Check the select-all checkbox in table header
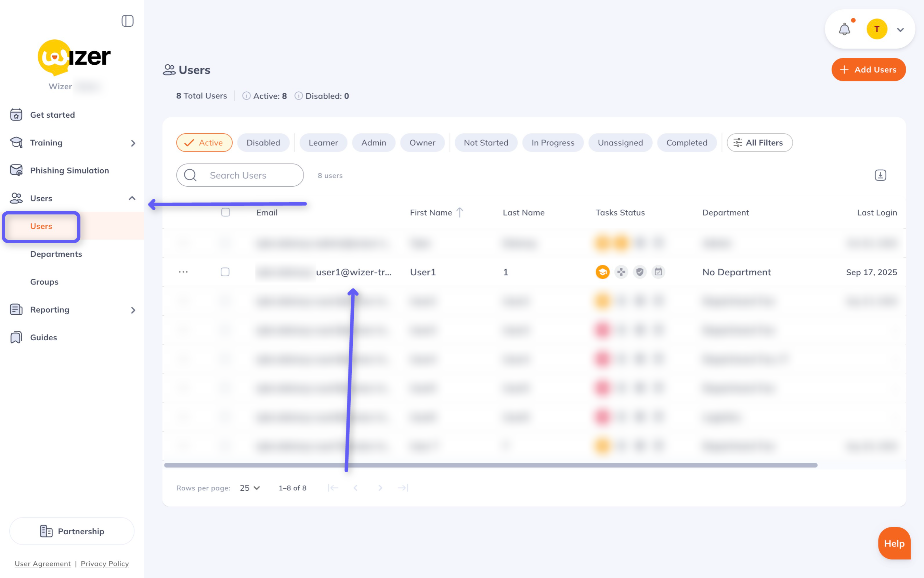This screenshot has height=578, width=924. (225, 212)
